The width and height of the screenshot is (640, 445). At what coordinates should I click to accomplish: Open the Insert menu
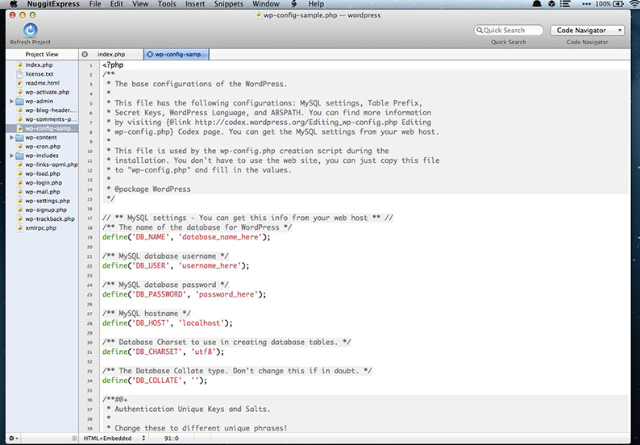point(195,4)
